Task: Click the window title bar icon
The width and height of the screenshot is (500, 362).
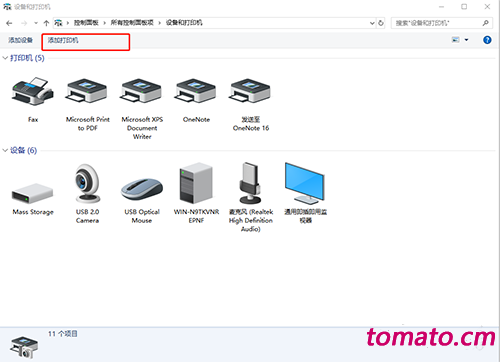Action: pyautogui.click(x=7, y=6)
